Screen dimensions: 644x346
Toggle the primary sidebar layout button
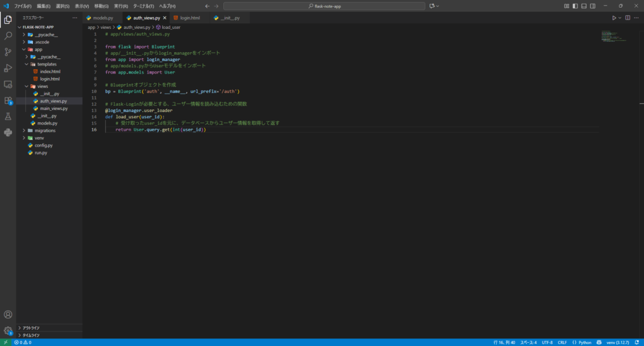click(x=575, y=6)
